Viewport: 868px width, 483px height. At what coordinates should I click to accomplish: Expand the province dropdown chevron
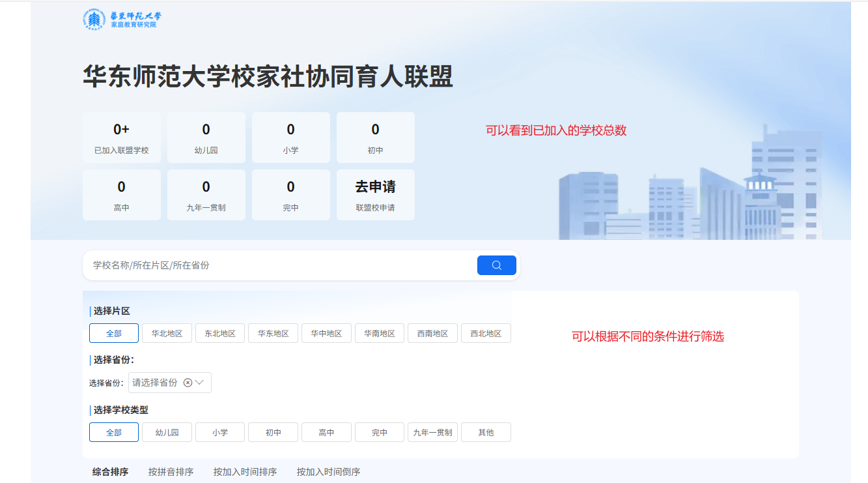click(x=200, y=383)
